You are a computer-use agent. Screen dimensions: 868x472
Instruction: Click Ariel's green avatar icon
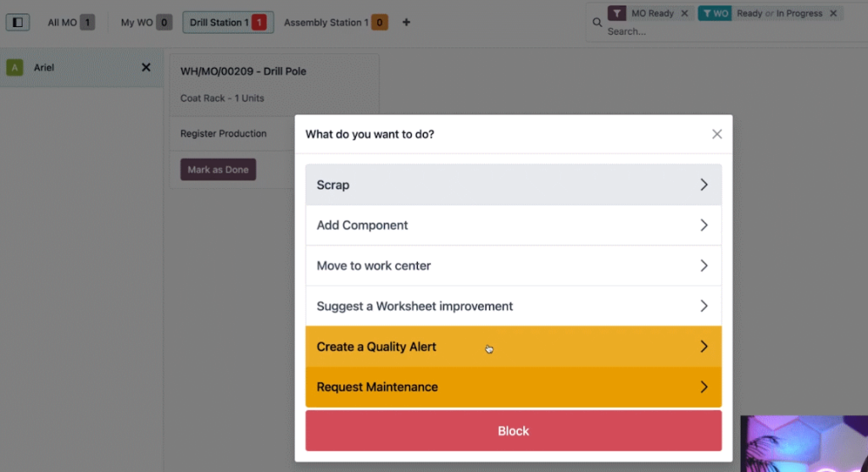(x=15, y=68)
